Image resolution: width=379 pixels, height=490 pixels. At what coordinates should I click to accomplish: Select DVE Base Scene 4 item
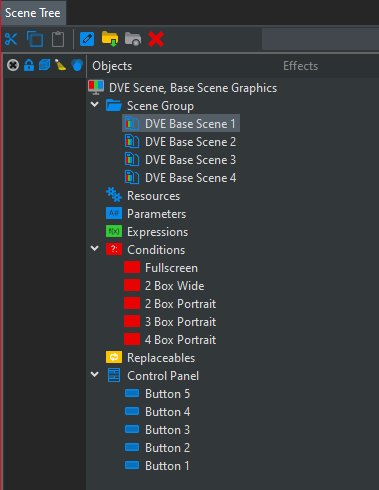(x=190, y=178)
